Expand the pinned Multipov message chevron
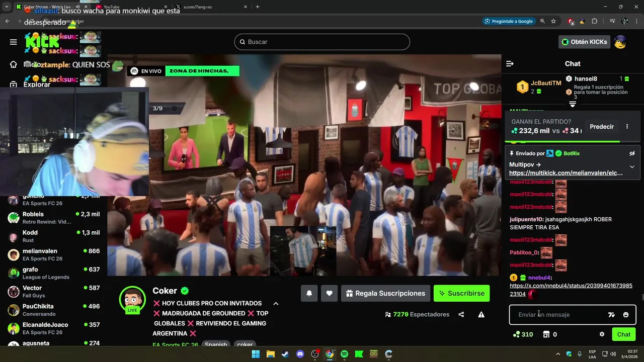The height and width of the screenshot is (362, 644). pos(632,167)
